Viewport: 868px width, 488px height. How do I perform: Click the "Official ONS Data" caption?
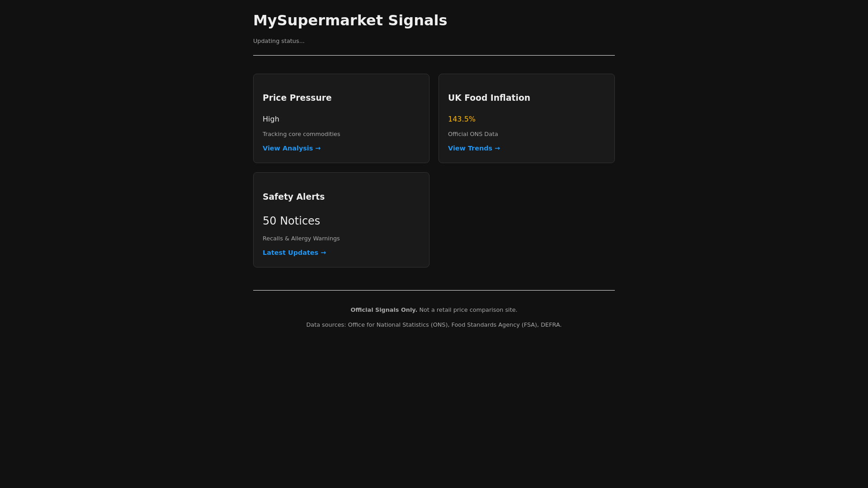pos(473,134)
